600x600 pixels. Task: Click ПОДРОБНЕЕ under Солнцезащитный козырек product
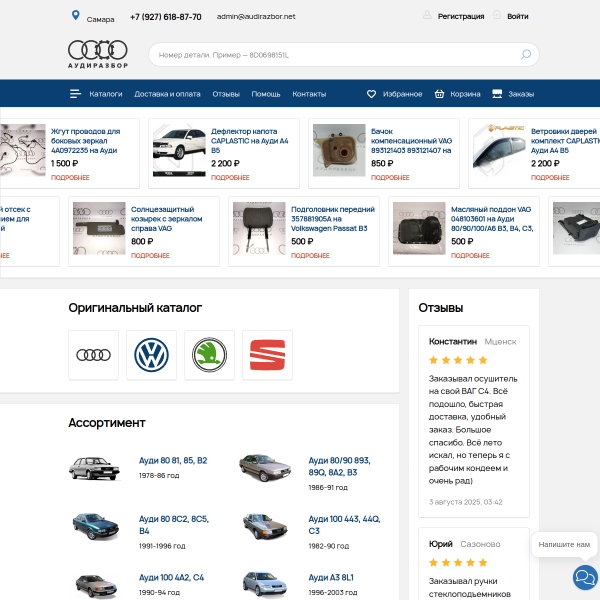(x=150, y=256)
